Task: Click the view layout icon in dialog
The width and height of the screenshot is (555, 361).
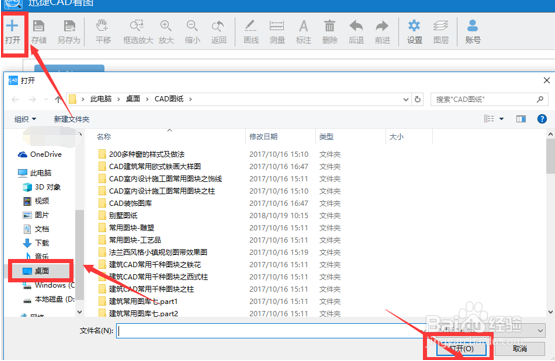Action: click(x=489, y=119)
